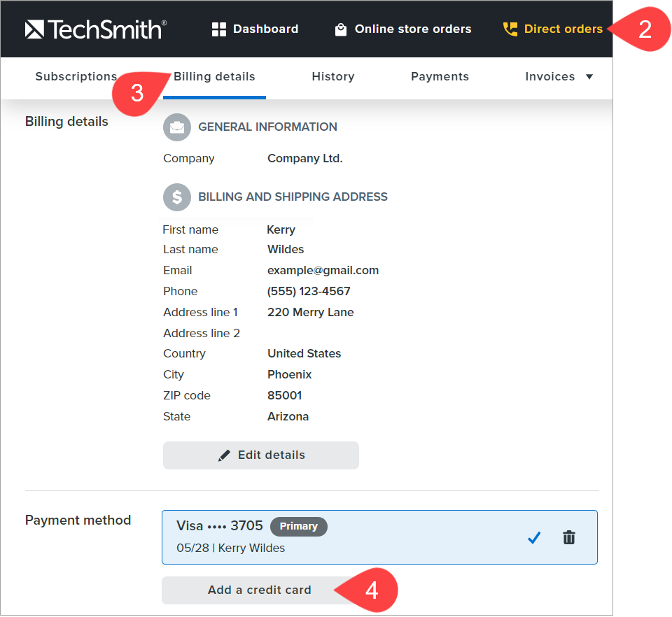The height and width of the screenshot is (617, 672).
Task: Open the Subscriptions tab
Action: [x=76, y=77]
